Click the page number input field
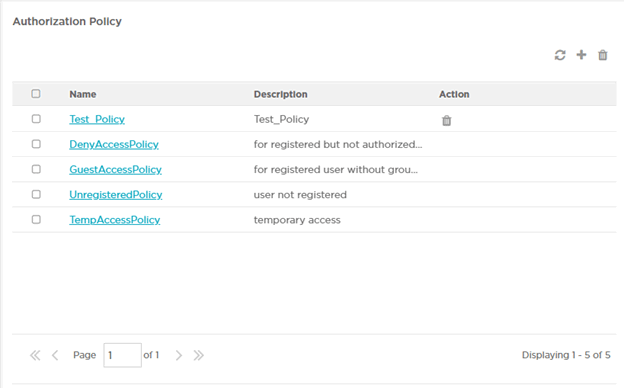This screenshot has height=388, width=624. [x=123, y=355]
